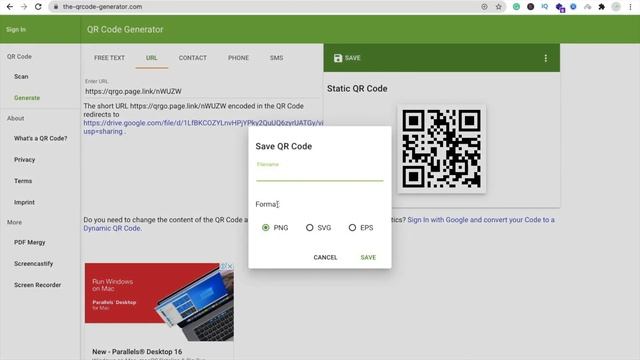
Task: Click the SAVE label in the green bar
Action: [x=353, y=58]
